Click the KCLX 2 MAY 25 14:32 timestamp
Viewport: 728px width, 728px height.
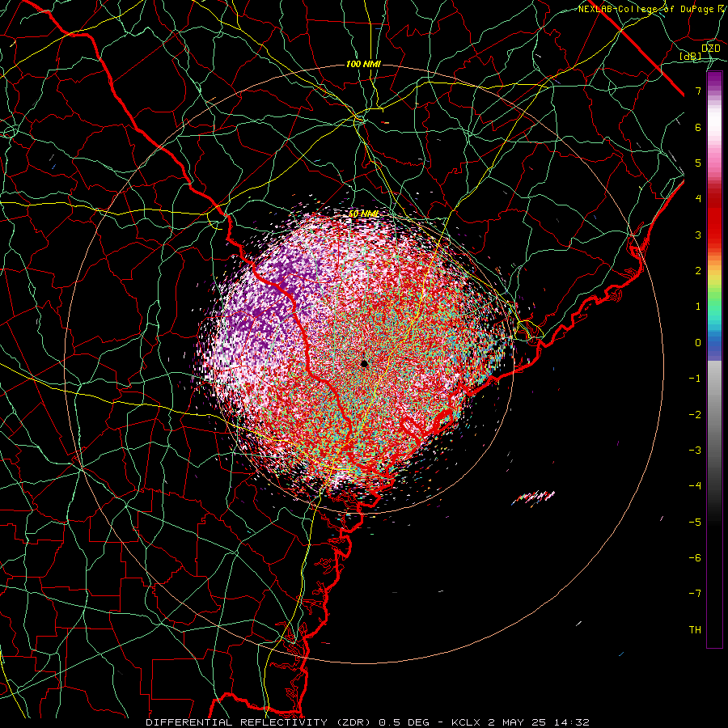point(520,722)
